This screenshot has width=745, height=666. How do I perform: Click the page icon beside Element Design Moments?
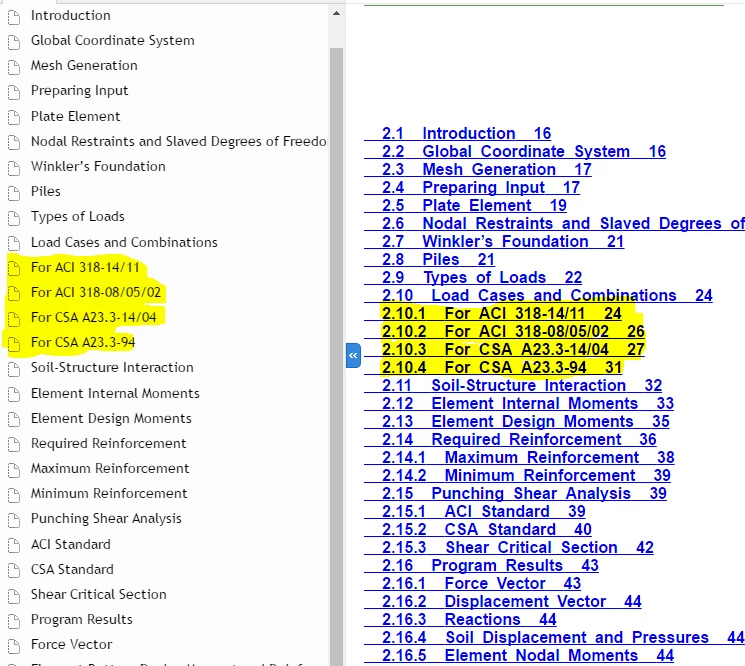pyautogui.click(x=14, y=420)
